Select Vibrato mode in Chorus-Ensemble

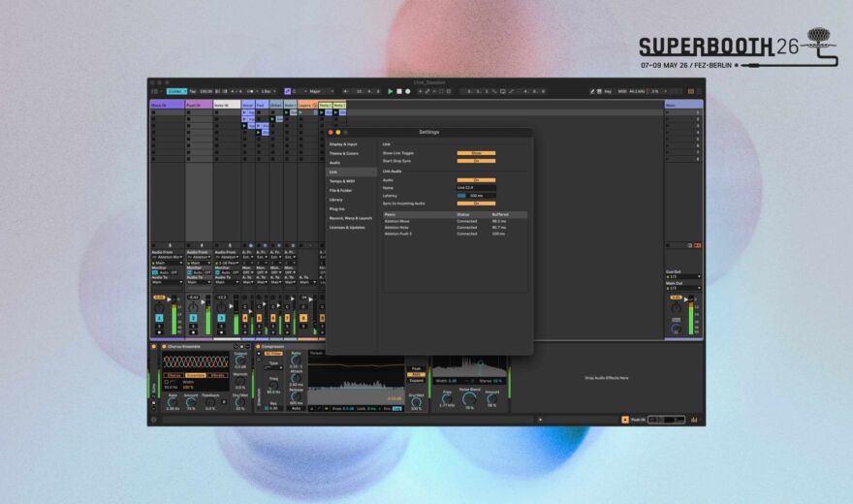tap(217, 375)
